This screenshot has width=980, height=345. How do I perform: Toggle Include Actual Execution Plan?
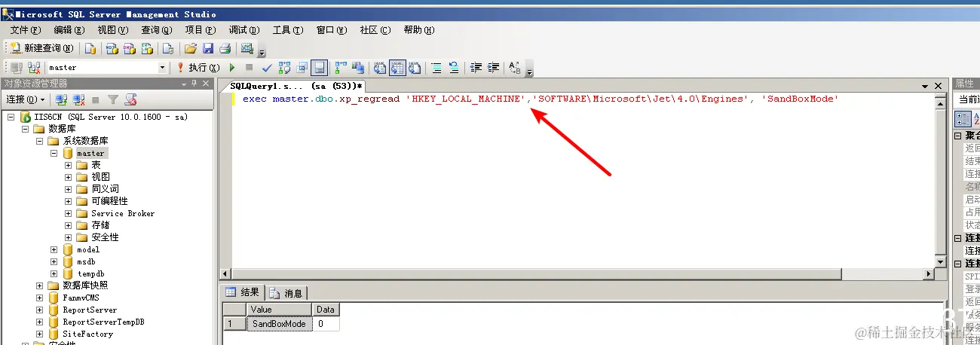[x=341, y=68]
